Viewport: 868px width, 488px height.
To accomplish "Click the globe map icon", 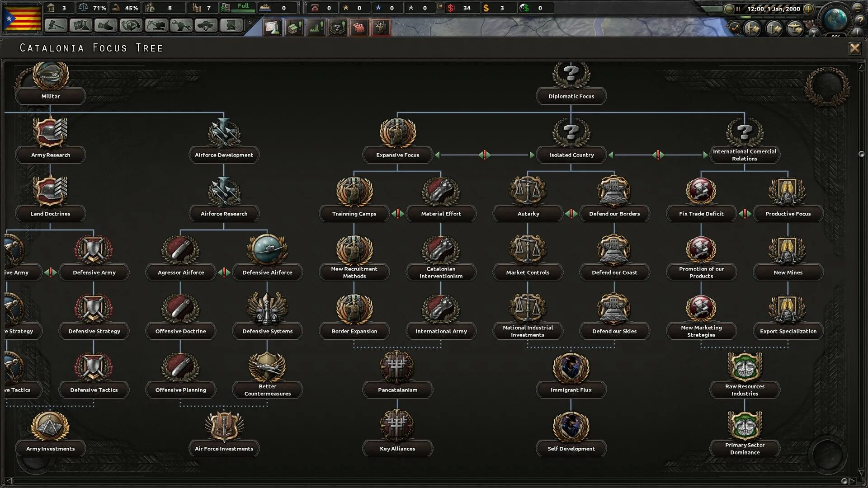I will [835, 19].
